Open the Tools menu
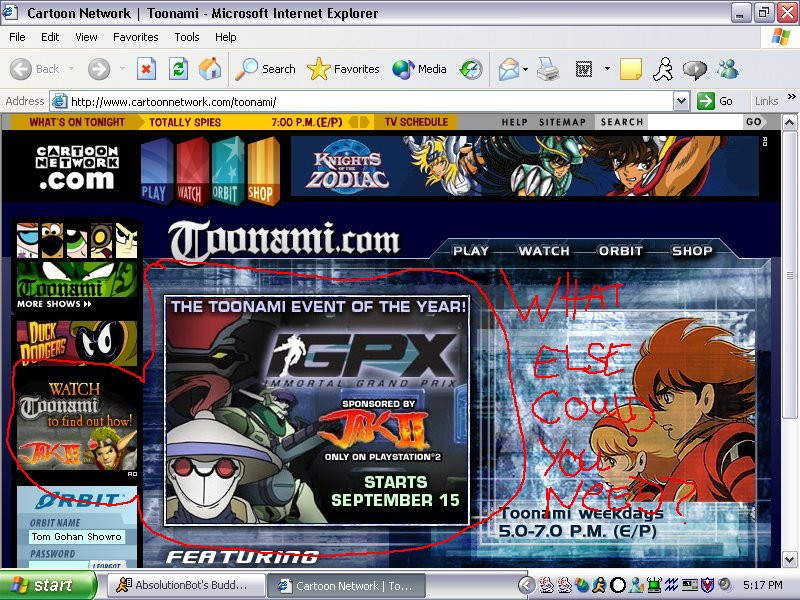The height and width of the screenshot is (600, 800). click(x=187, y=37)
